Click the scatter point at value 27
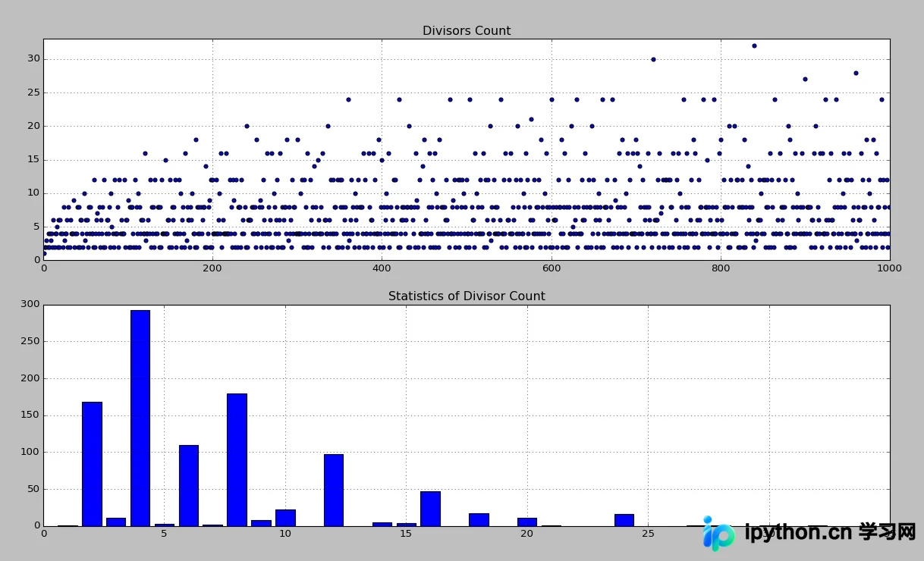 [x=805, y=79]
